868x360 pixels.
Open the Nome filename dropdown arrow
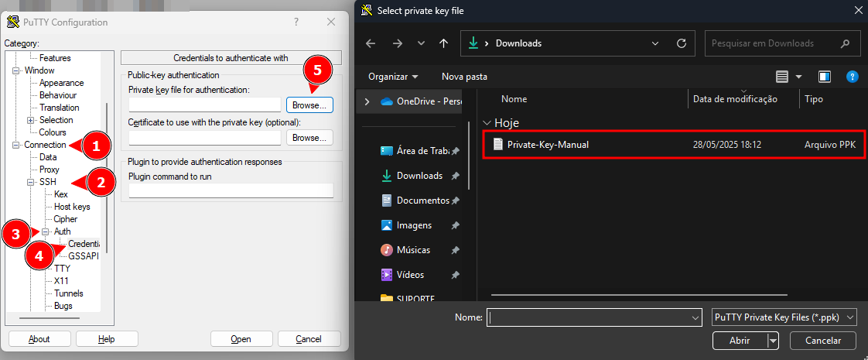click(696, 318)
